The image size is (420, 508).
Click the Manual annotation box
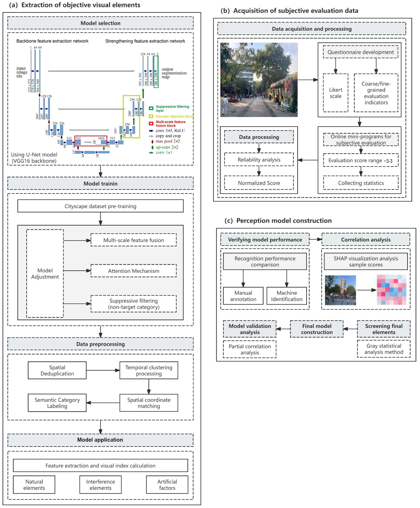243,296
